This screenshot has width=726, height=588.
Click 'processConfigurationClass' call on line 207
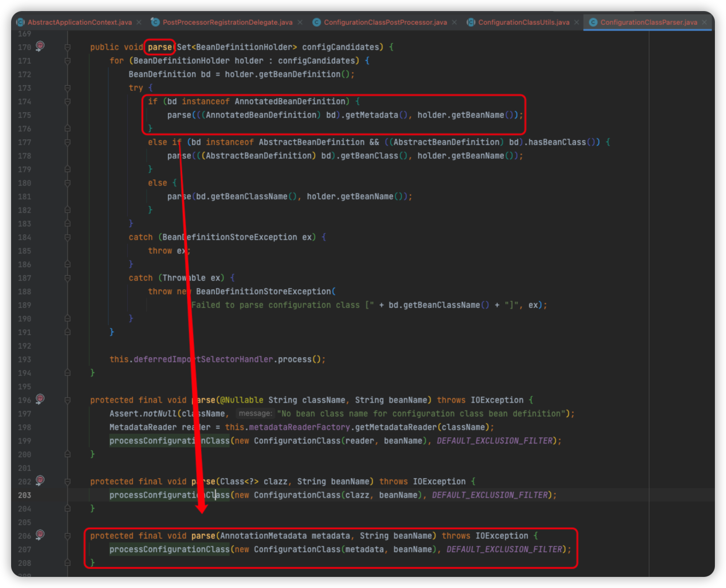(x=169, y=550)
